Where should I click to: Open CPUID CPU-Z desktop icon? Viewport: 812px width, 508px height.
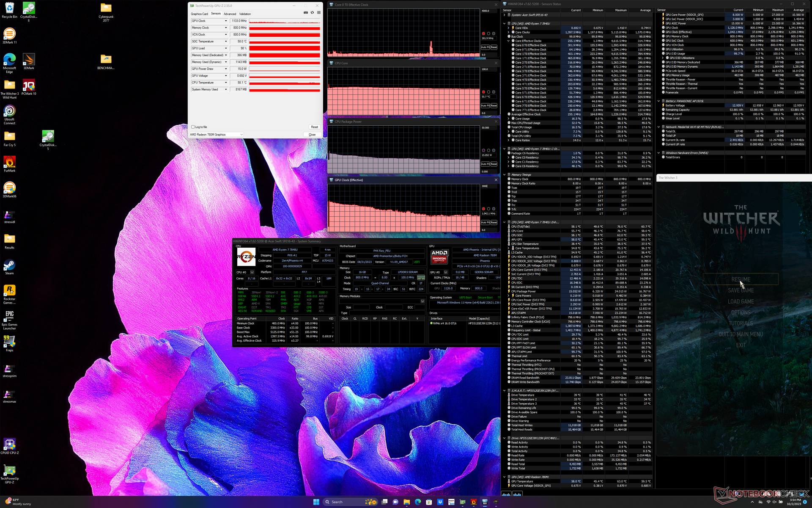click(x=9, y=444)
